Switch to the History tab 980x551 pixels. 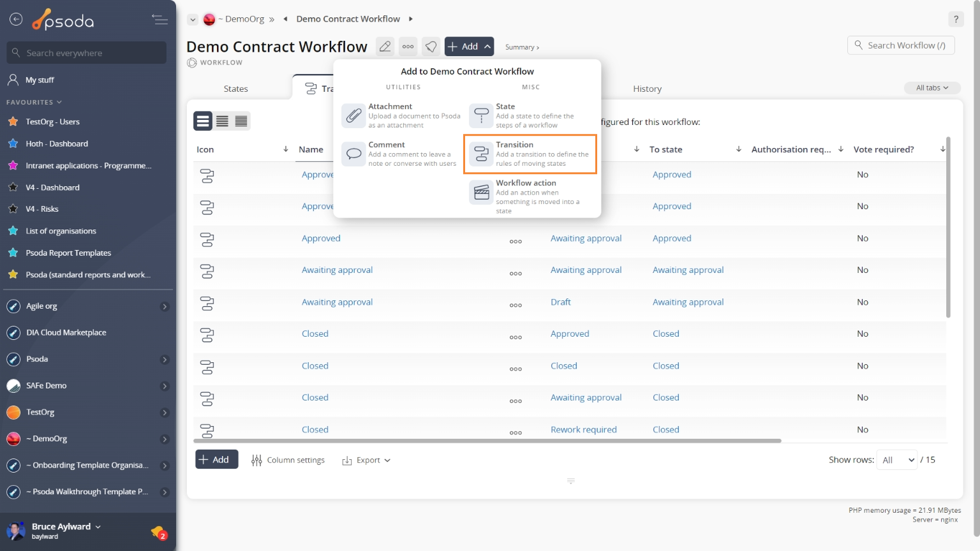[647, 89]
